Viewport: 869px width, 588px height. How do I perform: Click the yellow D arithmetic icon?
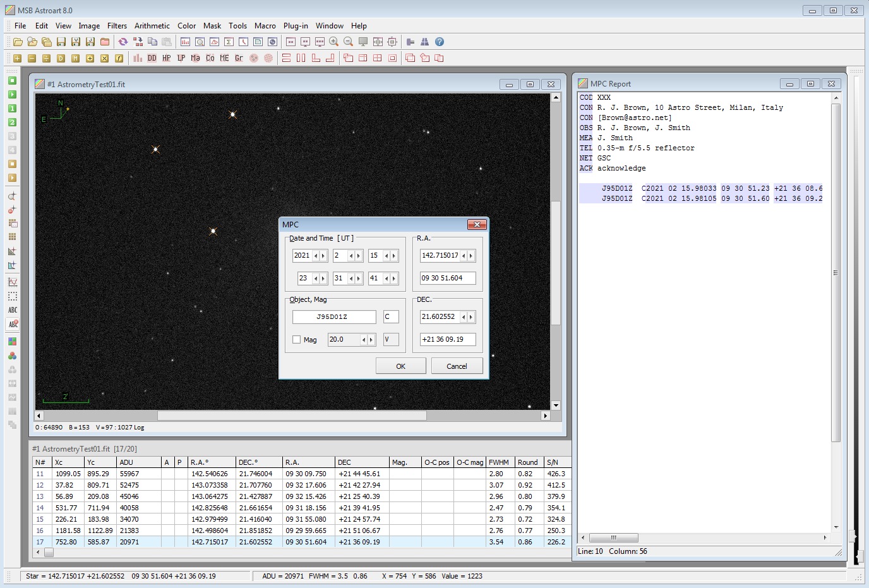(x=61, y=58)
